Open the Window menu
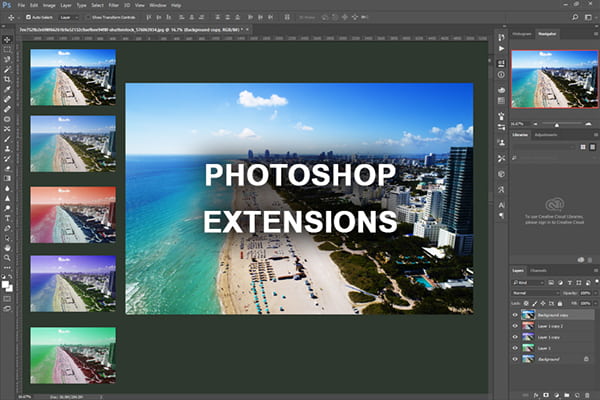Image resolution: width=600 pixels, height=400 pixels. tap(158, 5)
